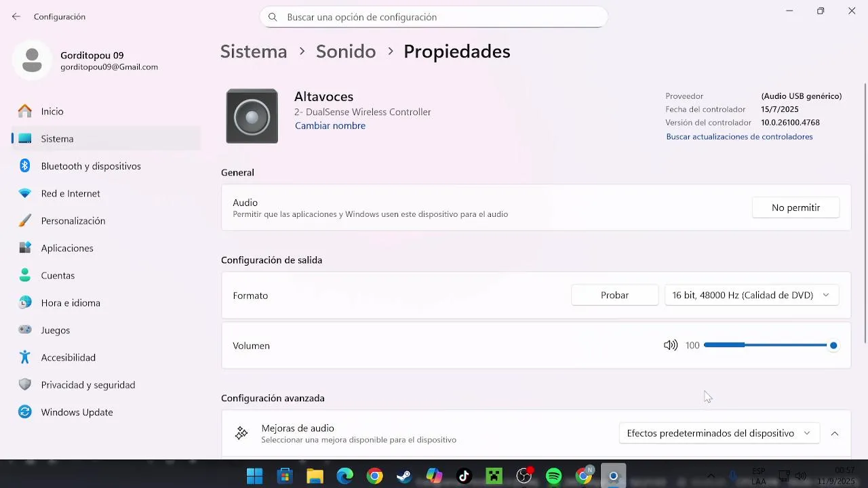Image resolution: width=868 pixels, height=488 pixels.
Task: Open the 16 bit, 48000 Hz format dropdown
Action: coord(751,296)
